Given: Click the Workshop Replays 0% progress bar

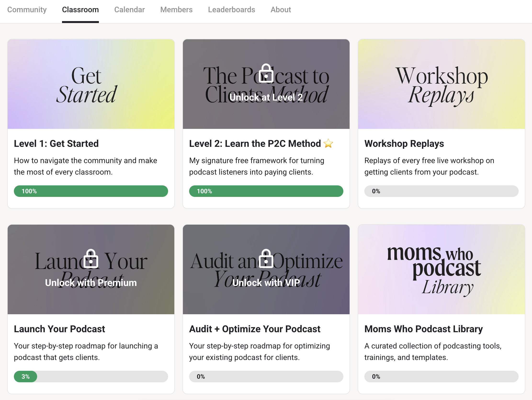Looking at the screenshot, I should (x=441, y=191).
